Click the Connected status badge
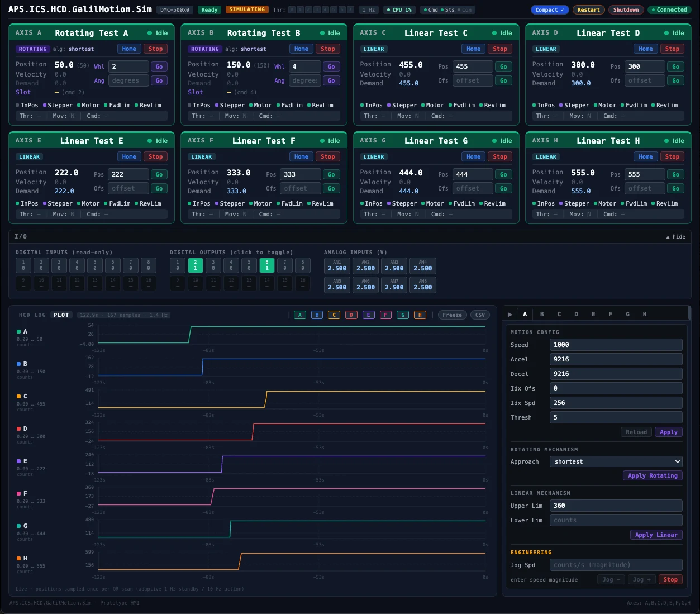 [x=669, y=10]
